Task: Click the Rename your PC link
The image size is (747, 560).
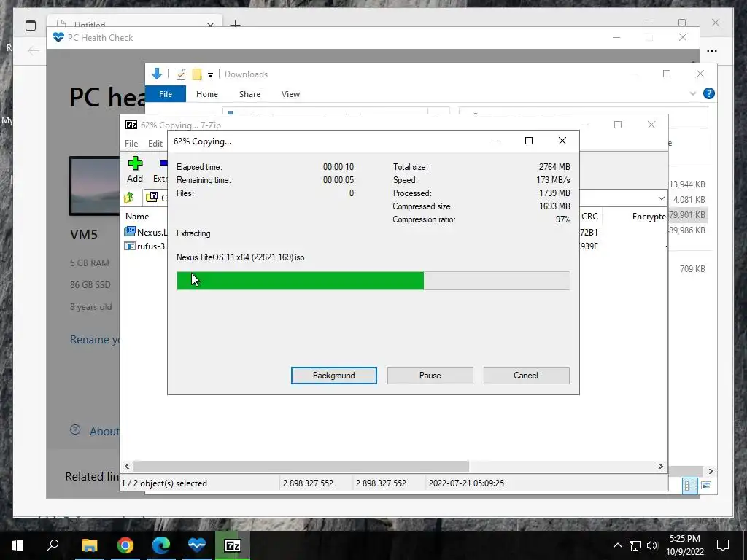Action: click(x=94, y=340)
